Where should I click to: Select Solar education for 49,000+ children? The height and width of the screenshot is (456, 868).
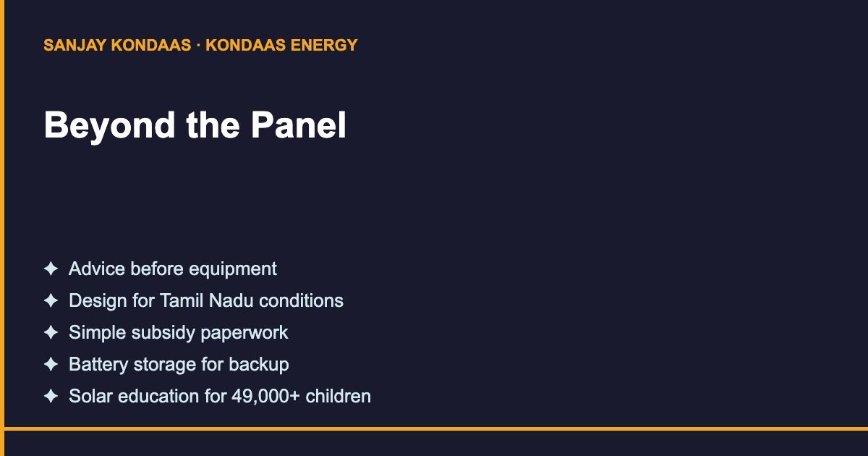pos(220,397)
